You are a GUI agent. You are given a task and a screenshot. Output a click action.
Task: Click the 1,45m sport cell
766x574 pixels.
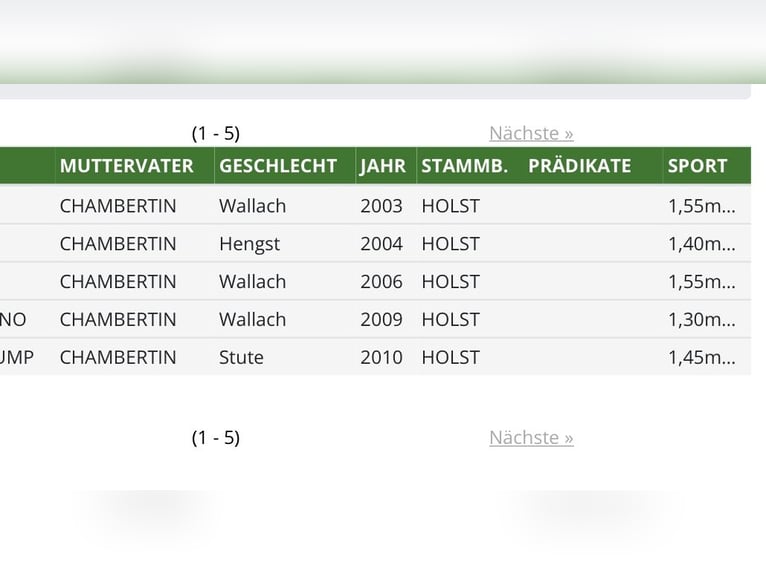[701, 357]
